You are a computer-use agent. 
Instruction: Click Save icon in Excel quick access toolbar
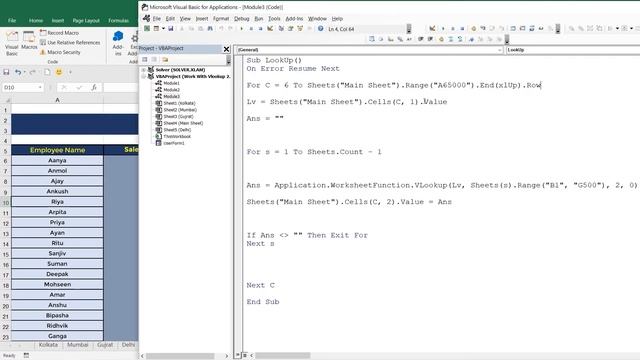[x=6, y=72]
